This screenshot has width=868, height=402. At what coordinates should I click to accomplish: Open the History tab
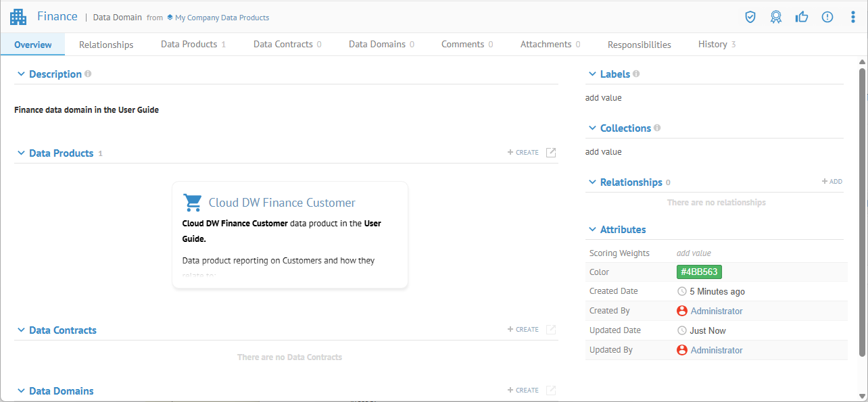coord(713,45)
